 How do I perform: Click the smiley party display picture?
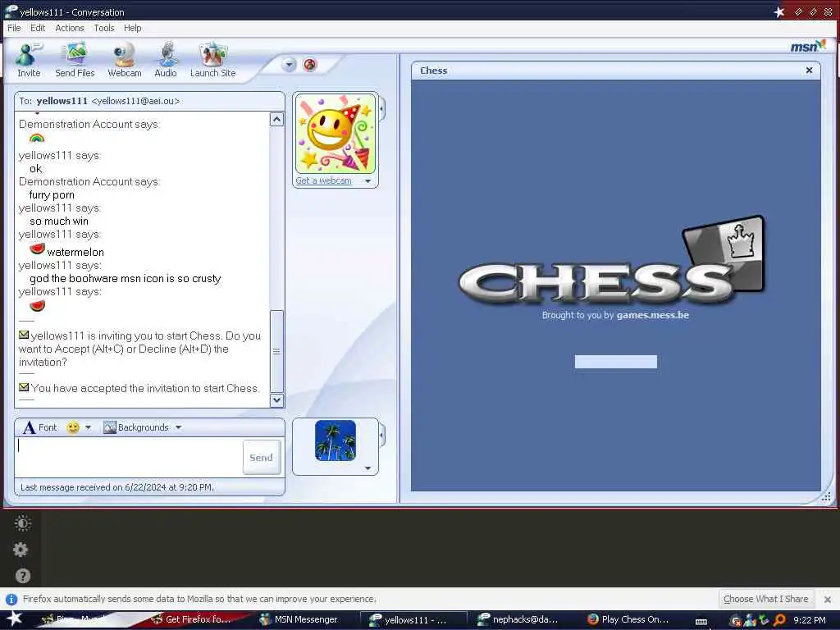pyautogui.click(x=336, y=134)
